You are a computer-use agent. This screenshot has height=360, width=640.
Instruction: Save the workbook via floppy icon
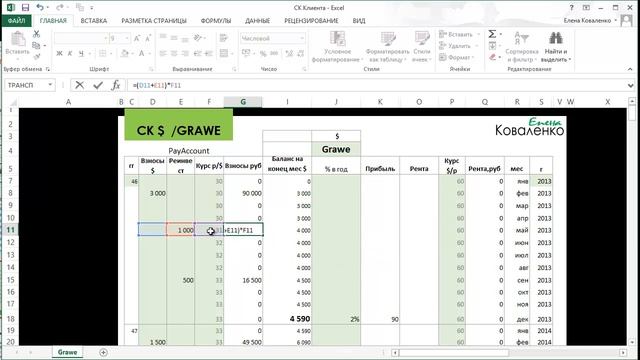[x=25, y=7]
